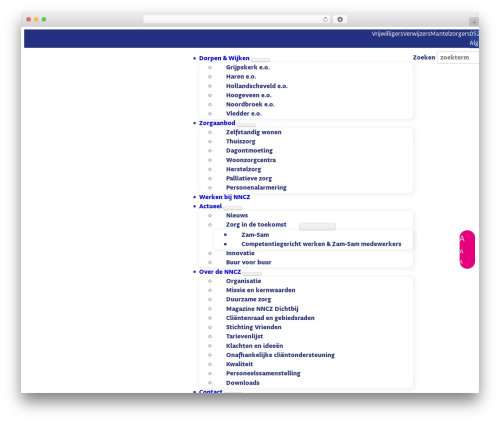Open the Kwaliteit link

[240, 364]
